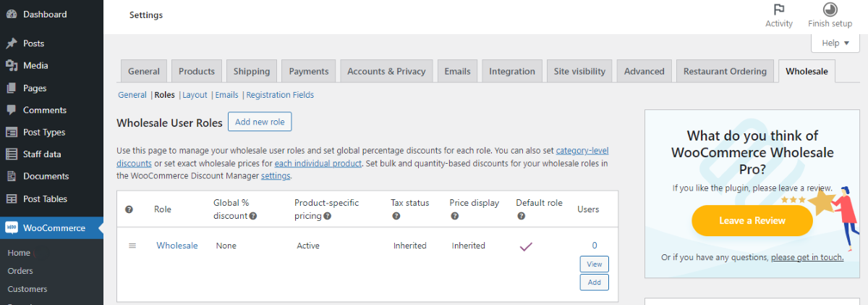The height and width of the screenshot is (305, 868).
Task: Click the Leave a Review button
Action: 752,220
